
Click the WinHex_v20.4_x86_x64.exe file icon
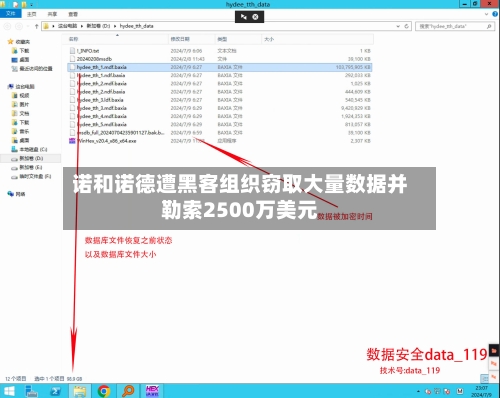[x=72, y=141]
